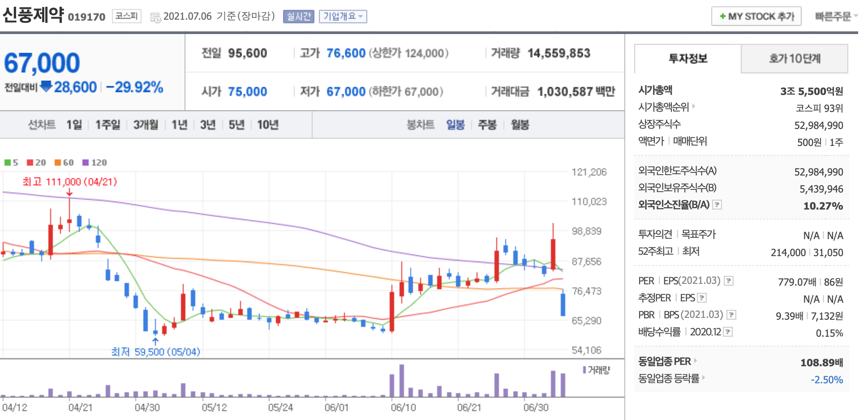The width and height of the screenshot is (868, 420).
Task: Click the blue down arrow beside 28,600
Action: tap(46, 86)
